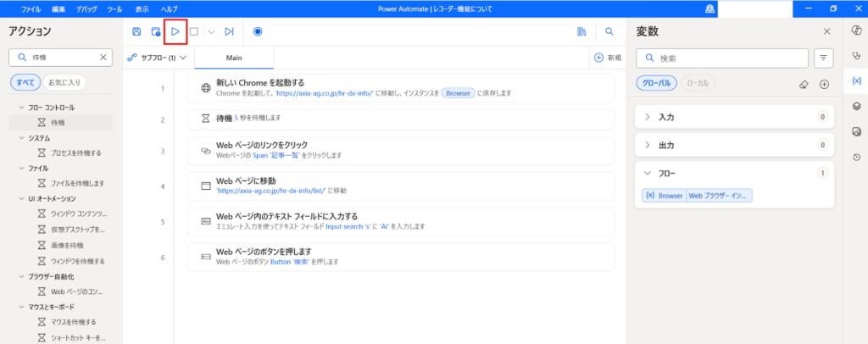Viewport: 868px width, 344px height.
Task: Open the デバッグ menu
Action: 86,8
